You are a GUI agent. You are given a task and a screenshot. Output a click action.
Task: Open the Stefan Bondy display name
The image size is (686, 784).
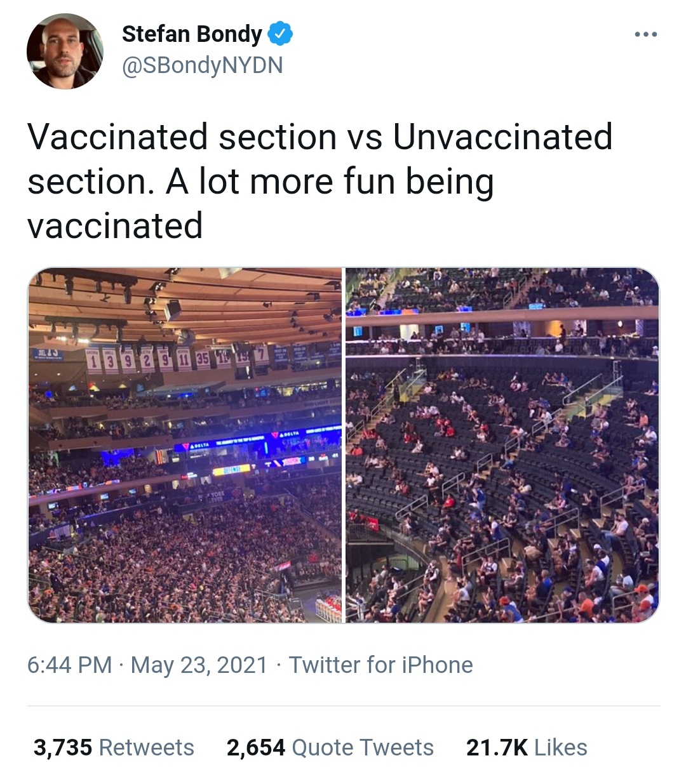coord(192,34)
